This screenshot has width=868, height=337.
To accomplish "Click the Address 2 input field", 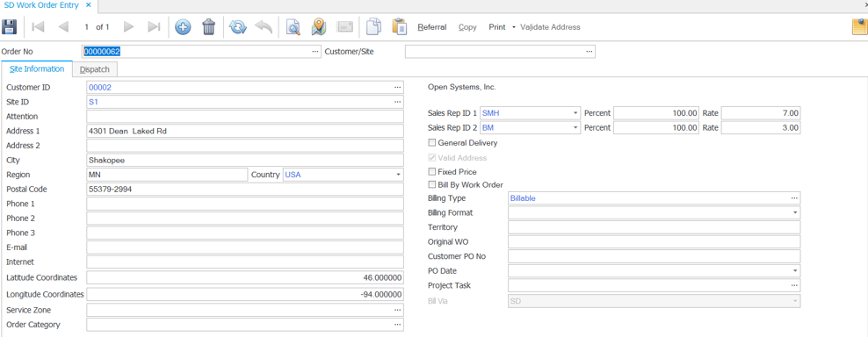I will pyautogui.click(x=245, y=146).
